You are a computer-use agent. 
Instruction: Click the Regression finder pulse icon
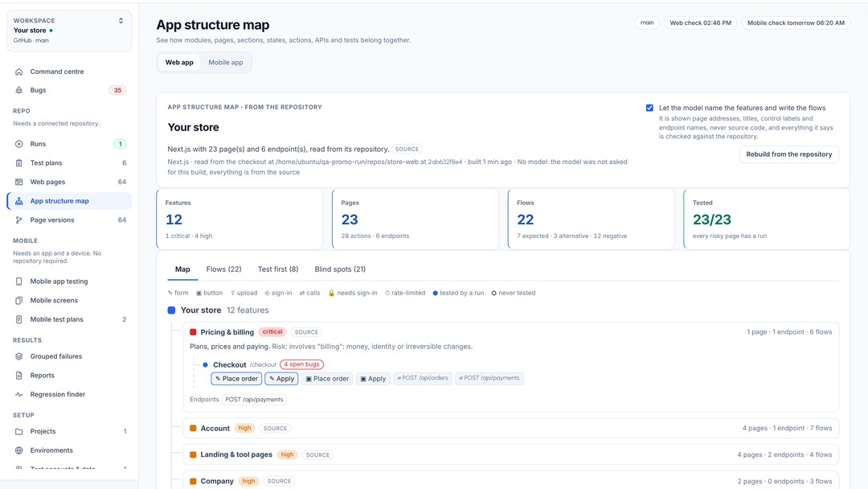click(x=18, y=394)
